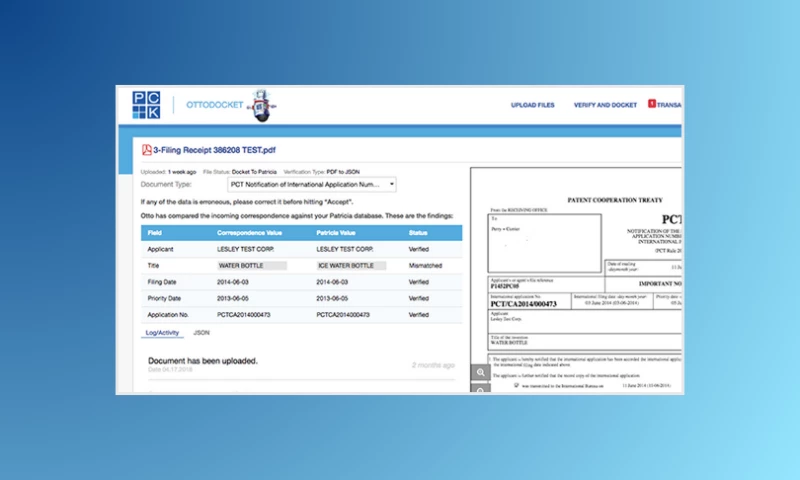800x480 pixels.
Task: Click the Application No. field label
Action: (x=168, y=315)
